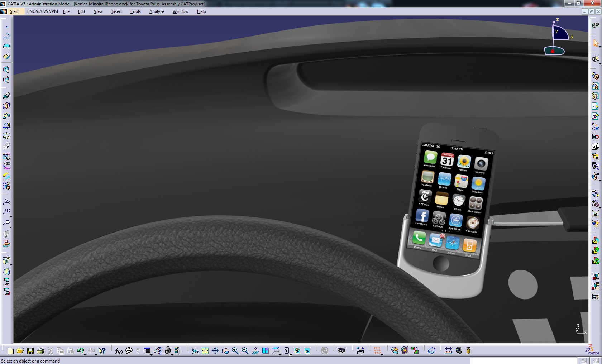
Task: Click the New document icon
Action: pos(10,351)
